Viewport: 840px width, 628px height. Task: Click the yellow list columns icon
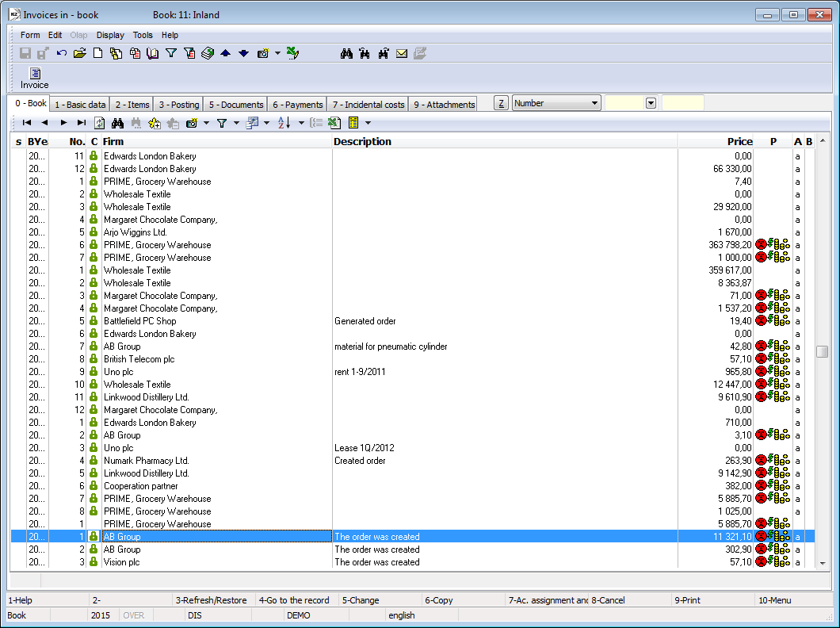tap(353, 123)
